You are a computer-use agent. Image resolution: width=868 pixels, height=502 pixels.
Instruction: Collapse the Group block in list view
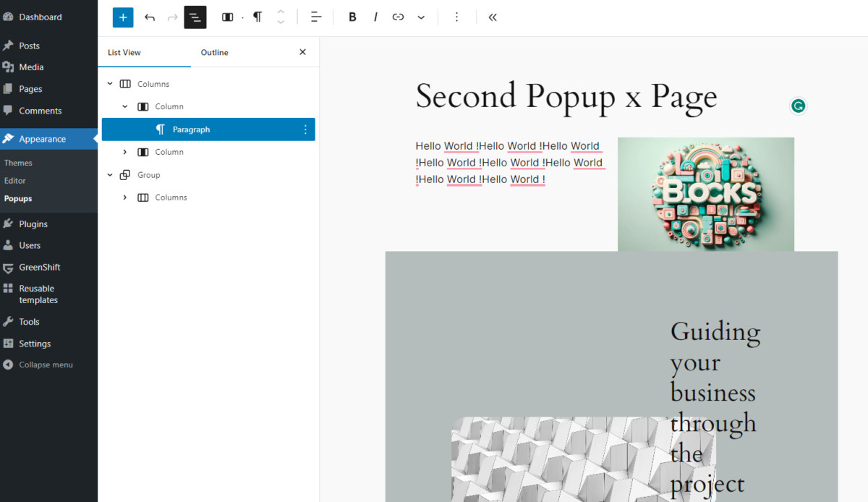[110, 175]
